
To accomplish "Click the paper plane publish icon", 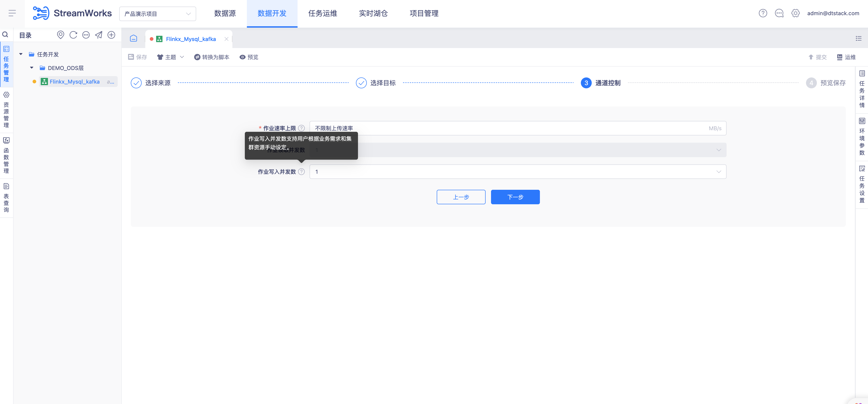I will pyautogui.click(x=99, y=35).
